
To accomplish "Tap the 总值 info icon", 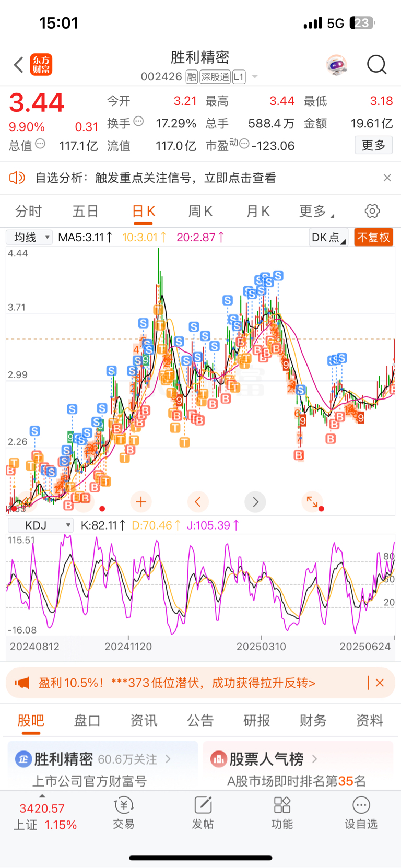I will pos(40,144).
